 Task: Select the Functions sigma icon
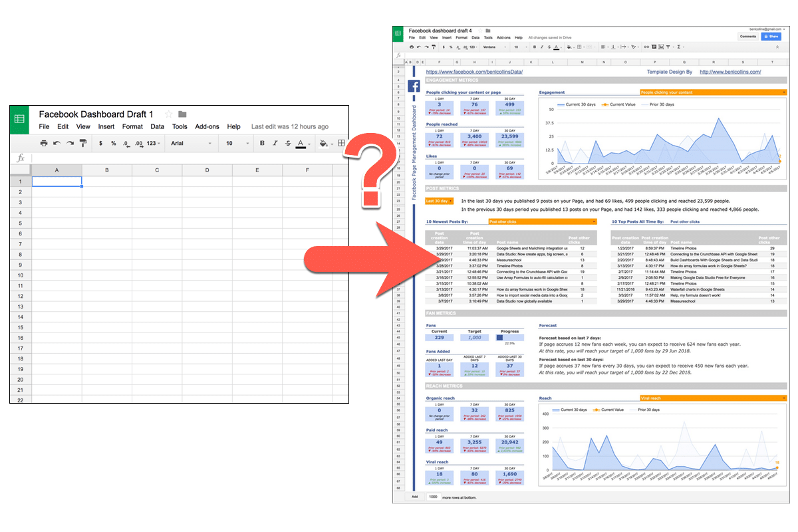point(680,47)
